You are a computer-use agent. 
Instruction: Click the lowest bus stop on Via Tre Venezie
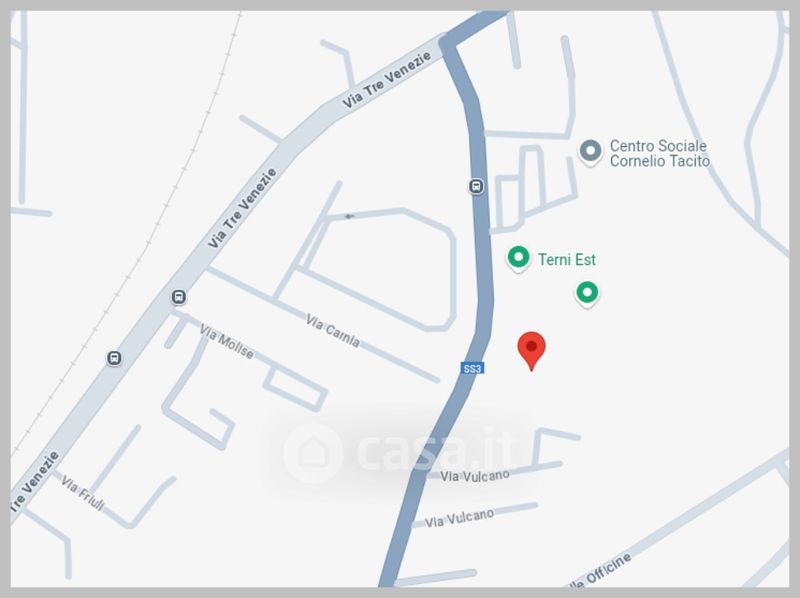114,358
